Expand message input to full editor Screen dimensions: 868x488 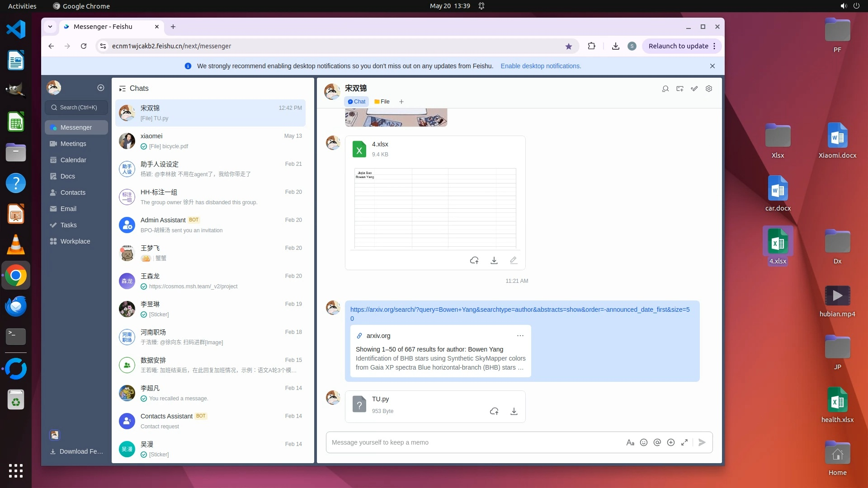[x=684, y=442]
